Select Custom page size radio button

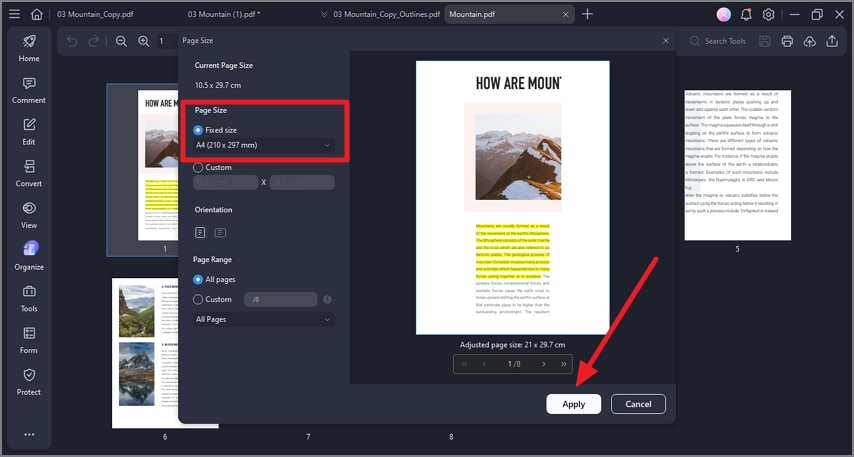(x=198, y=167)
